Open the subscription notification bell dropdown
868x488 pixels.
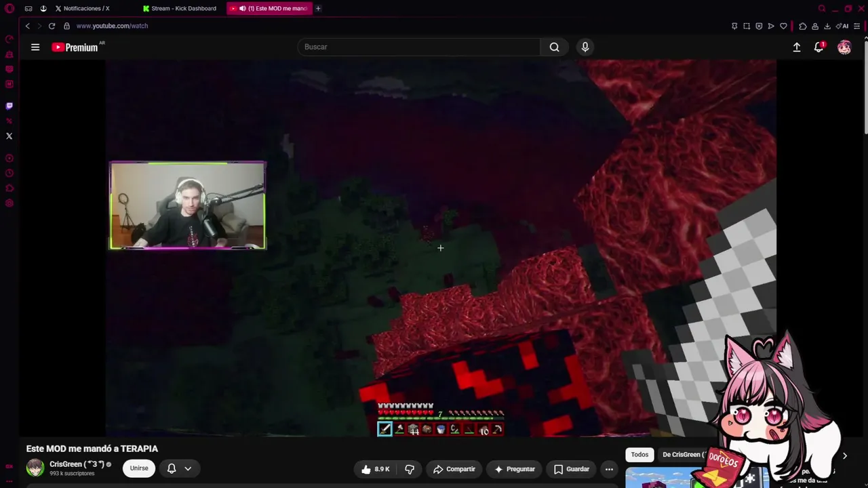(x=179, y=468)
